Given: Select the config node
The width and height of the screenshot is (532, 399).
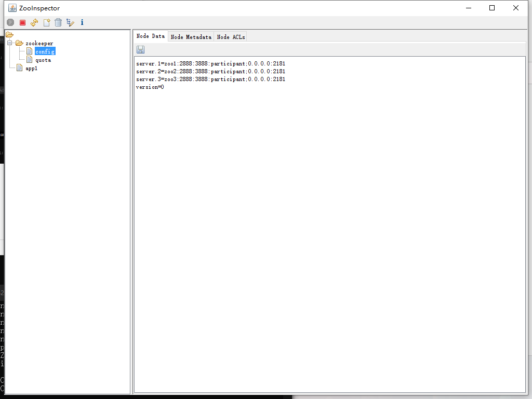Looking at the screenshot, I should click(45, 52).
